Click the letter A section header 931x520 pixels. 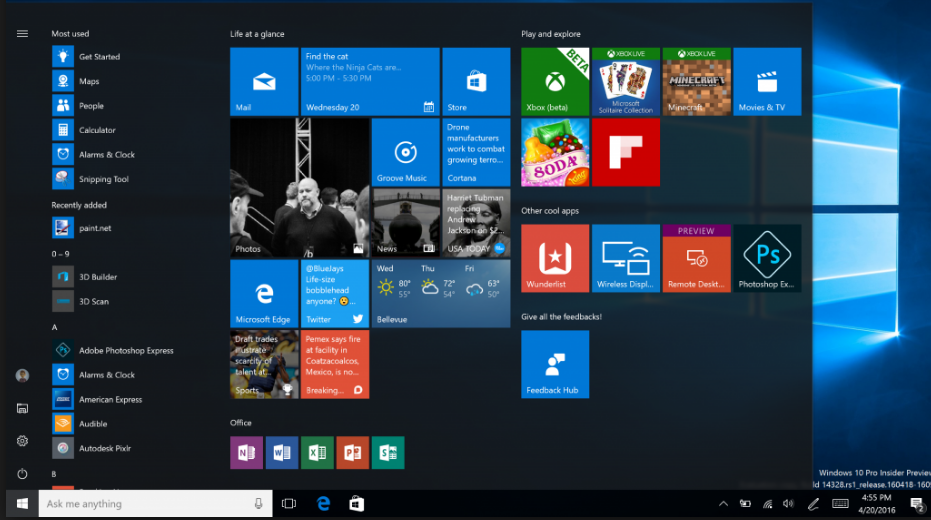pyautogui.click(x=55, y=327)
